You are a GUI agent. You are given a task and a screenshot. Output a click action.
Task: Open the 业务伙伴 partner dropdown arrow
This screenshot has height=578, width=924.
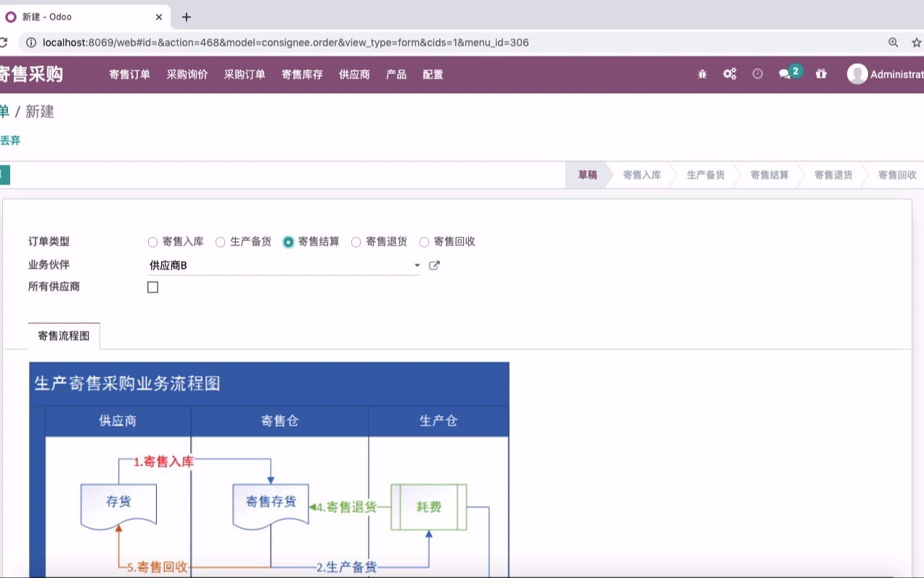(417, 265)
